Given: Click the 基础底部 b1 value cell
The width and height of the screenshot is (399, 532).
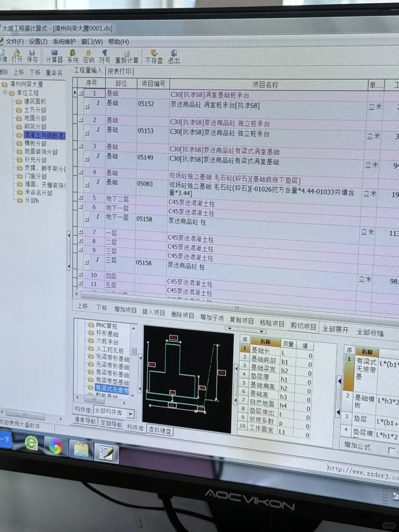Looking at the screenshot, I should click(304, 364).
